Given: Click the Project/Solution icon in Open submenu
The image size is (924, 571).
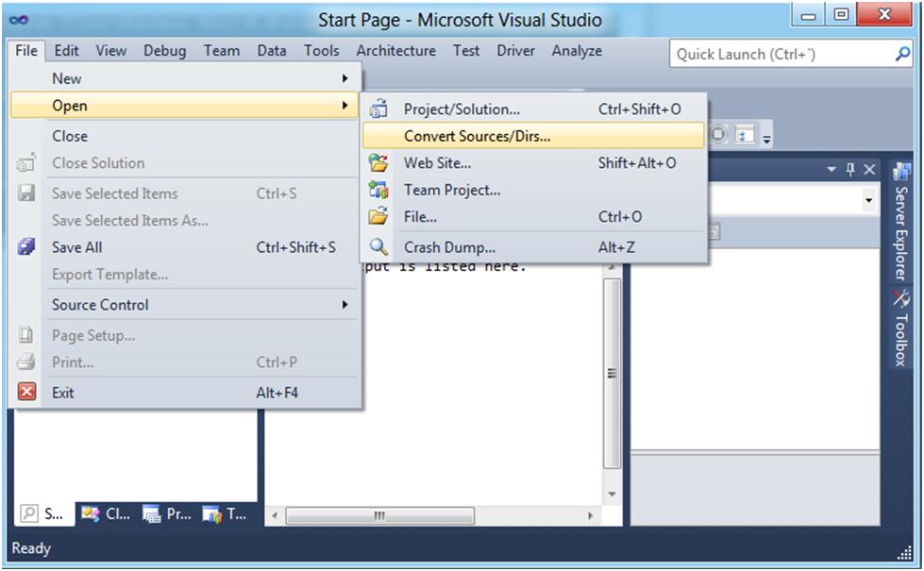Looking at the screenshot, I should coord(378,109).
